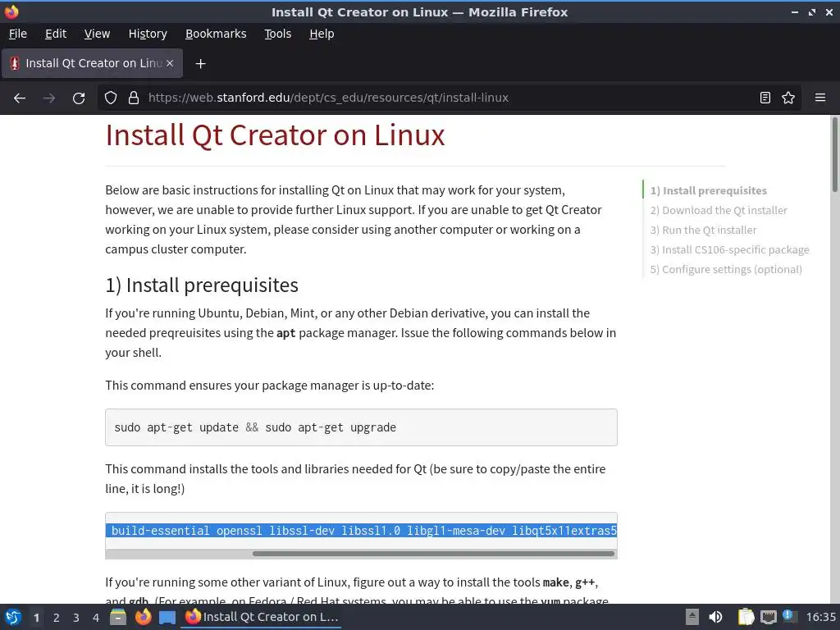The height and width of the screenshot is (630, 840).
Task: Open the volume control tray icon
Action: click(715, 617)
